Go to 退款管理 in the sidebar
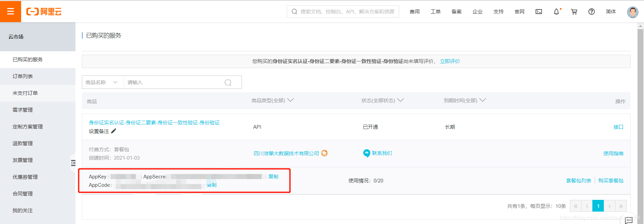Viewport: 644px width, 224px height. (38, 144)
